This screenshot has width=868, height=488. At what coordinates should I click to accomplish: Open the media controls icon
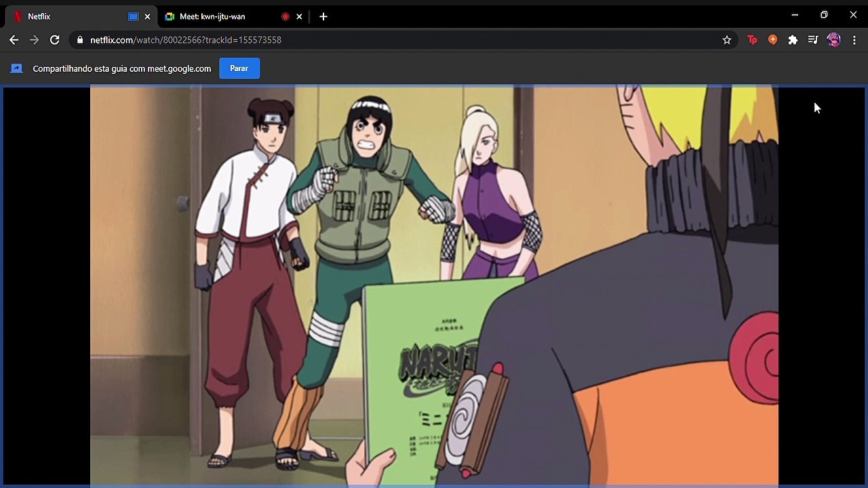click(x=813, y=40)
